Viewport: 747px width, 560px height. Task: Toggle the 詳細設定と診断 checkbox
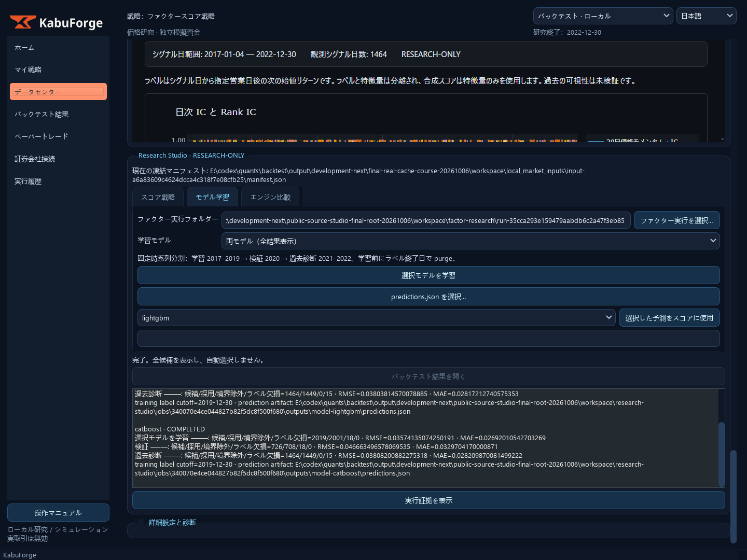tap(141, 522)
